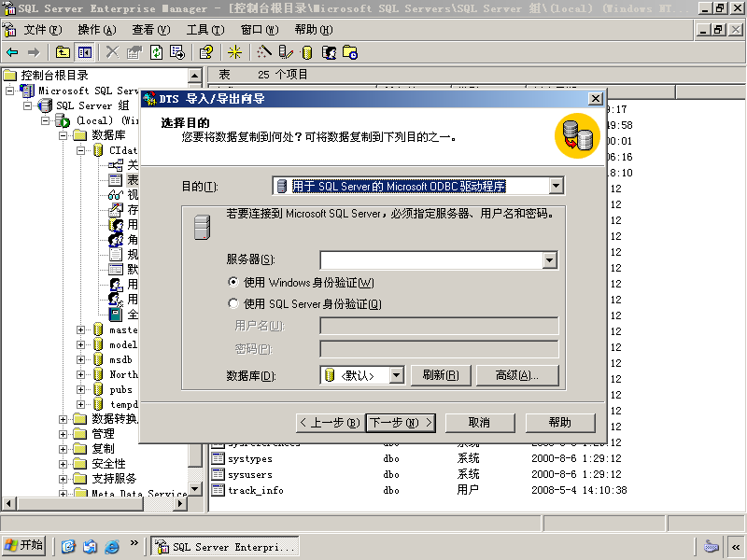Click into the server (服务器) input field
The image size is (747, 560).
pyautogui.click(x=431, y=260)
